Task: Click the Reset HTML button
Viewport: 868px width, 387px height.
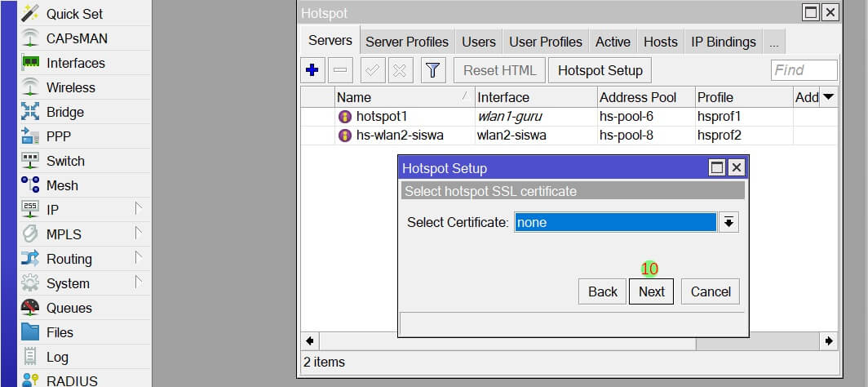Action: (x=499, y=70)
